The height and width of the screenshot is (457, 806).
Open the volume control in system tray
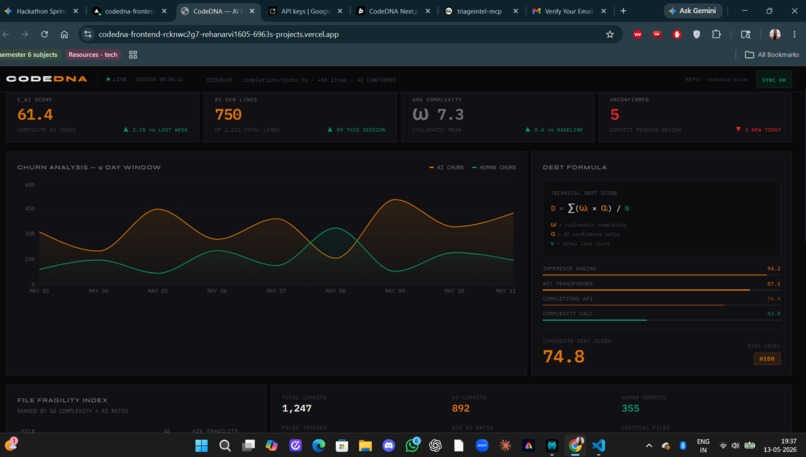click(736, 446)
